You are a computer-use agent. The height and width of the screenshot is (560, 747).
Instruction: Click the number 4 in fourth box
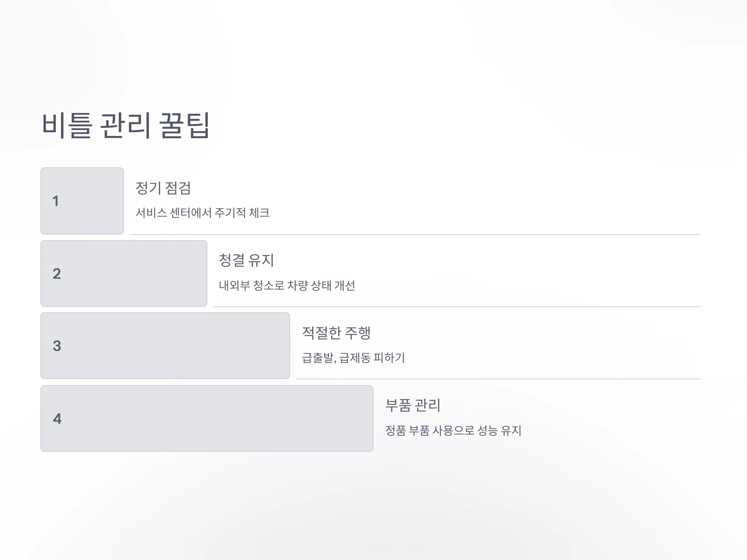click(x=57, y=419)
